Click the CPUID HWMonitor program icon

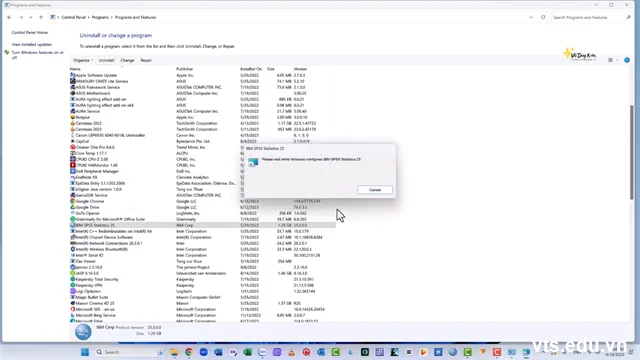point(73,165)
